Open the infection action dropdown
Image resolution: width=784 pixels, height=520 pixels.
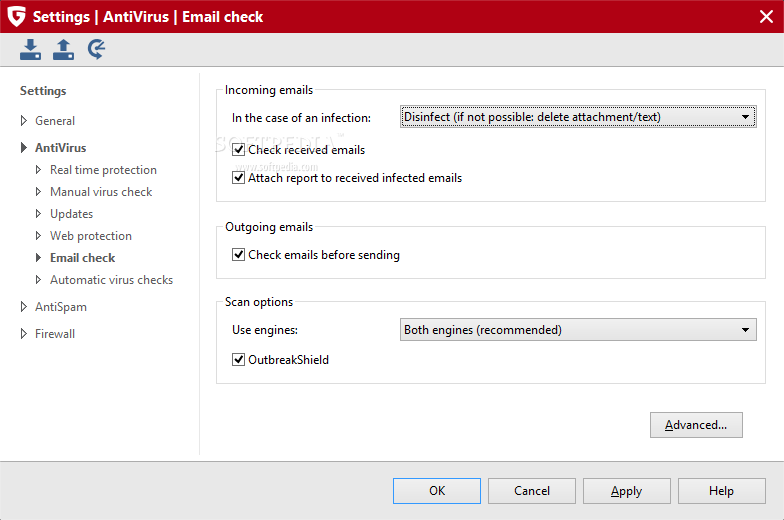[x=578, y=116]
